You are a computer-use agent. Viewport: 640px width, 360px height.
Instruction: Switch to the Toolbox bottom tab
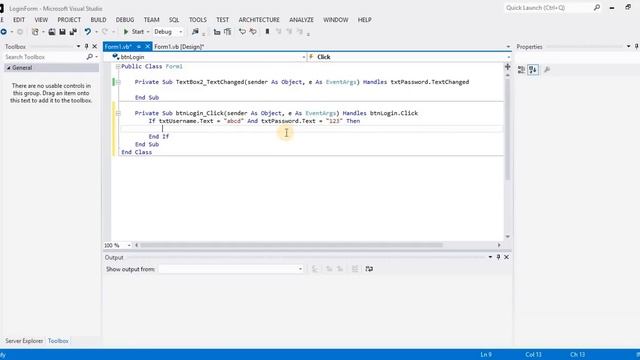(x=58, y=341)
